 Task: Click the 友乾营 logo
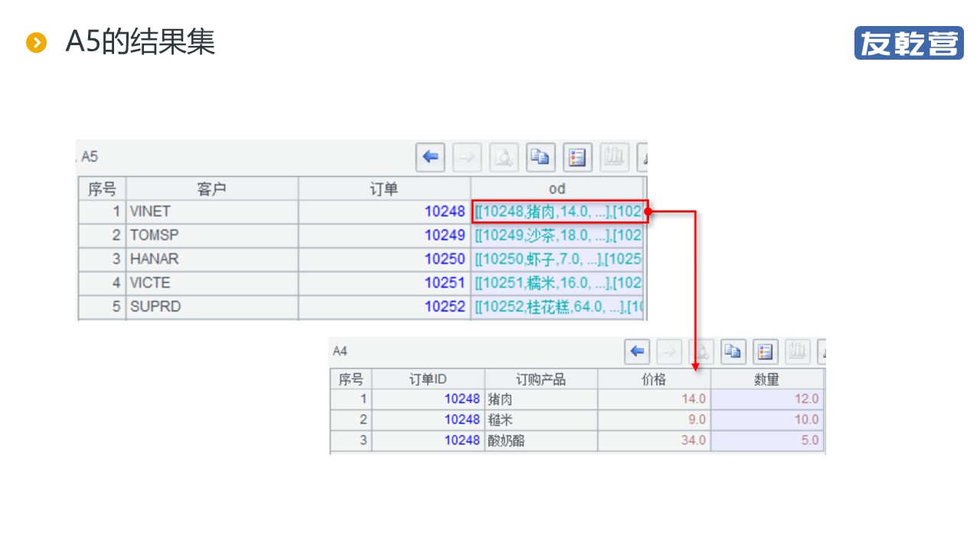[909, 43]
